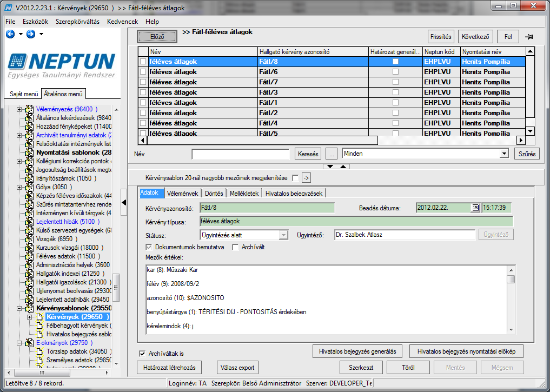This screenshot has height=392, width=550.
Task: Click the Mezők értékei vertical scrollbar thumb
Action: click(511, 279)
